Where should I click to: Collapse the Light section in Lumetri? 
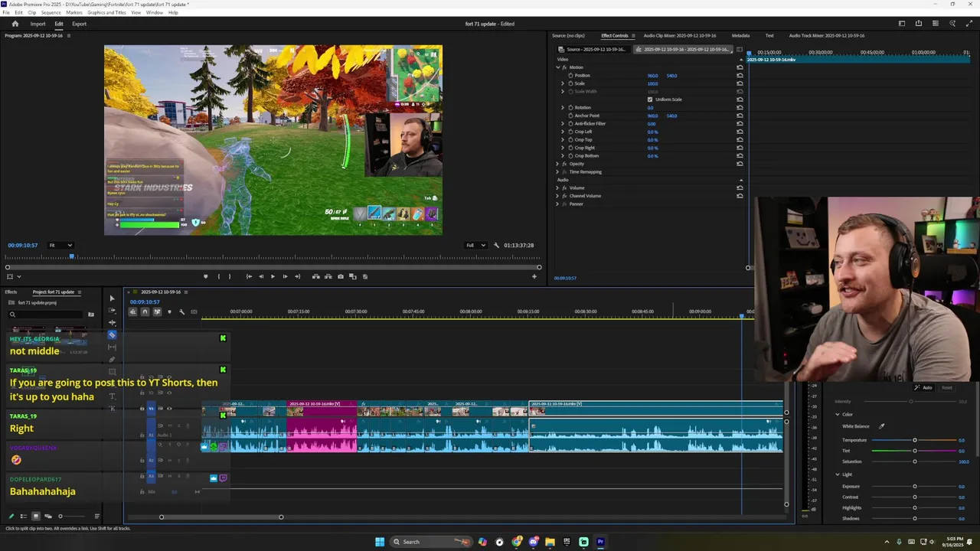pyautogui.click(x=838, y=474)
